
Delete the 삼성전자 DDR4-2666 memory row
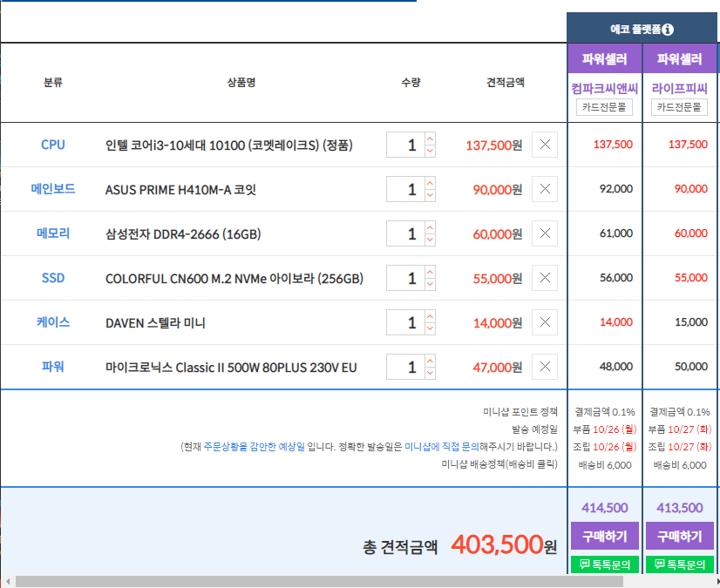pos(545,233)
